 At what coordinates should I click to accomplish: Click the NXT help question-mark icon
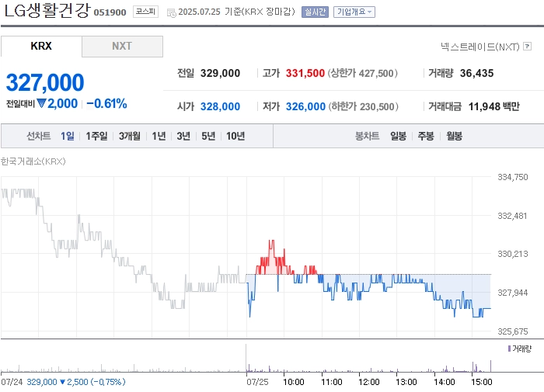coord(528,46)
